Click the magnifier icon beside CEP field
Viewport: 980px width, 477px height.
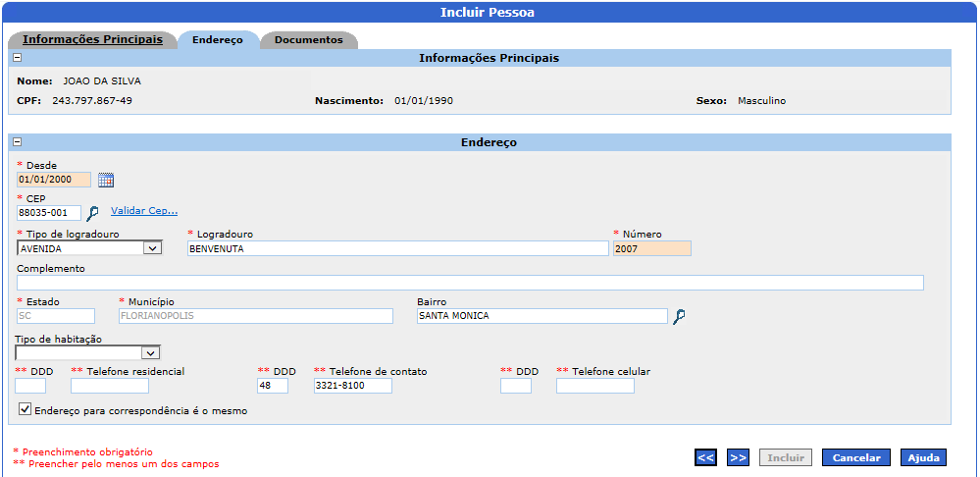click(92, 213)
